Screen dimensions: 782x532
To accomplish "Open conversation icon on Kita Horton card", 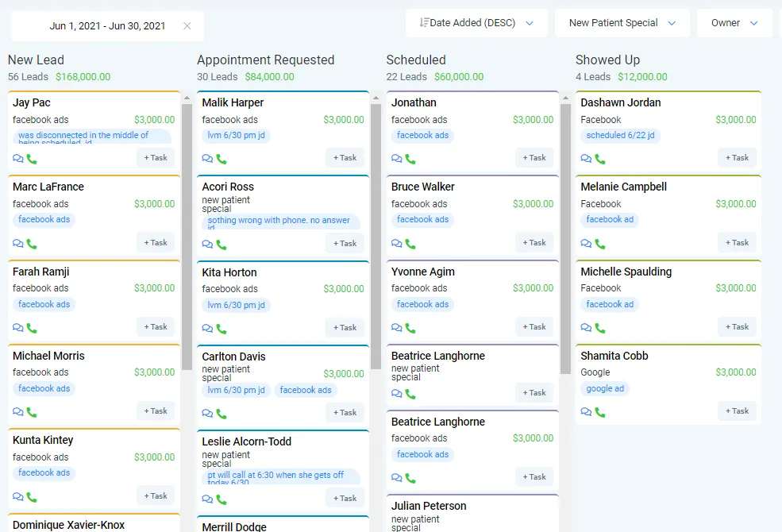I will pyautogui.click(x=207, y=329).
